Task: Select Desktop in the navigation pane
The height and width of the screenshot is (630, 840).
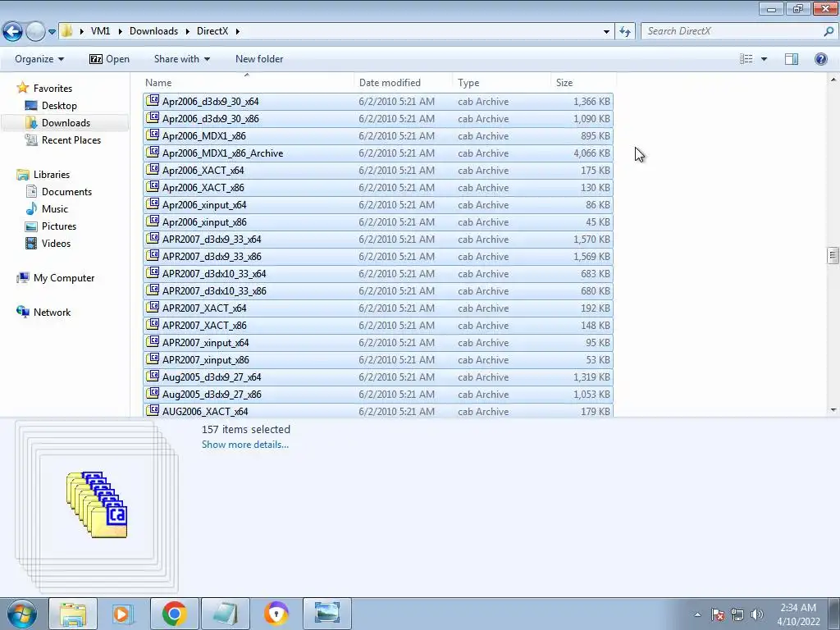Action: (x=59, y=106)
